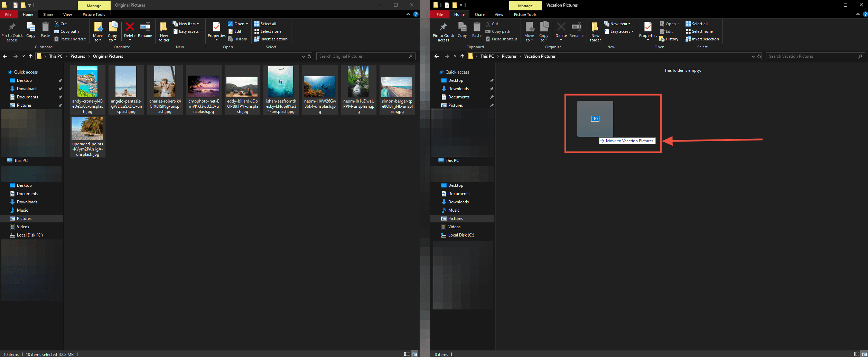Image resolution: width=868 pixels, height=357 pixels.
Task: Go up one level in Vacation Pictures window
Action: pos(462,56)
